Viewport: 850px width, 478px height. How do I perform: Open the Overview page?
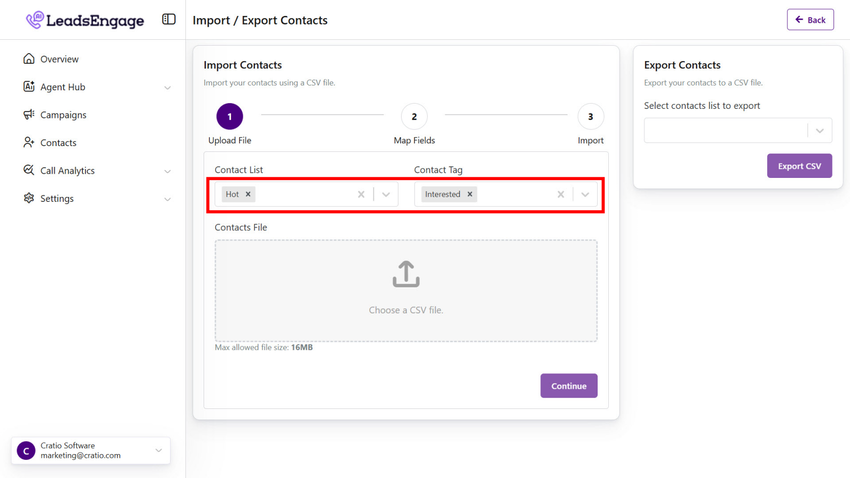tap(59, 59)
